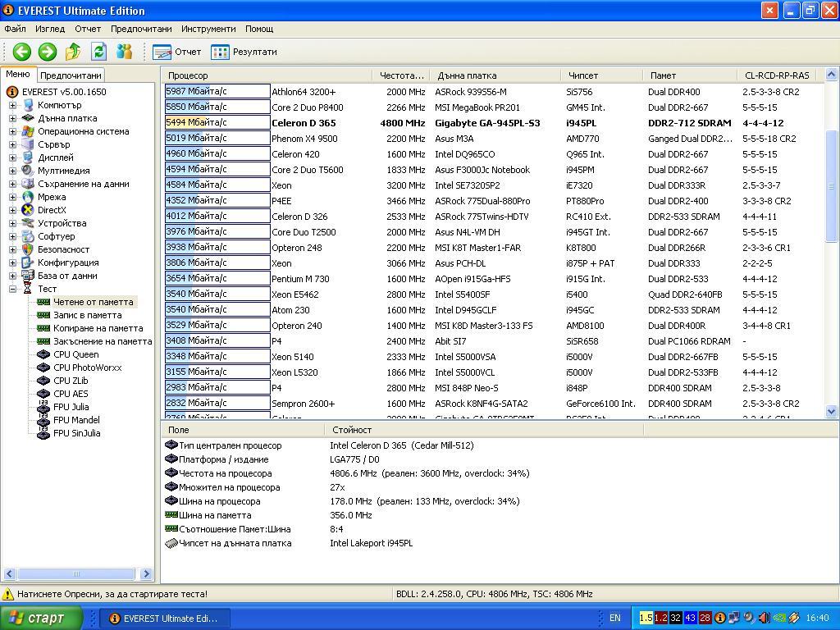Expand the Мрежа tree node
The height and width of the screenshot is (630, 840).
pos(12,197)
